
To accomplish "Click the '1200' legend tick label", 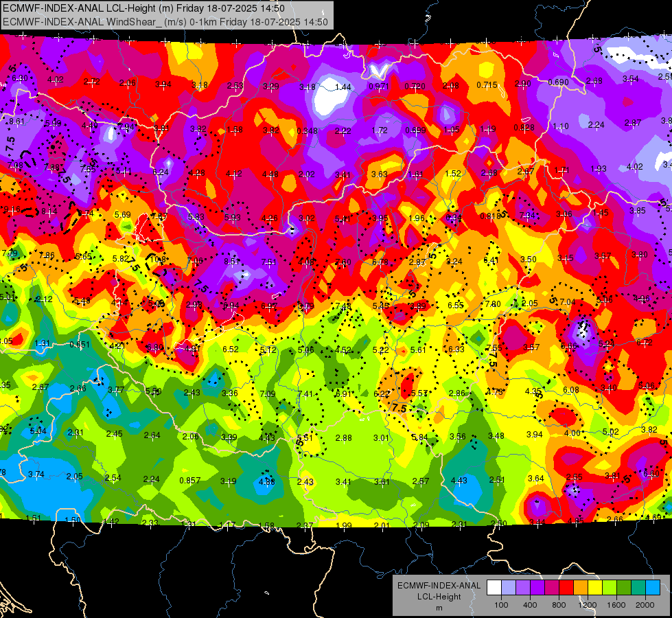I will click(587, 605).
